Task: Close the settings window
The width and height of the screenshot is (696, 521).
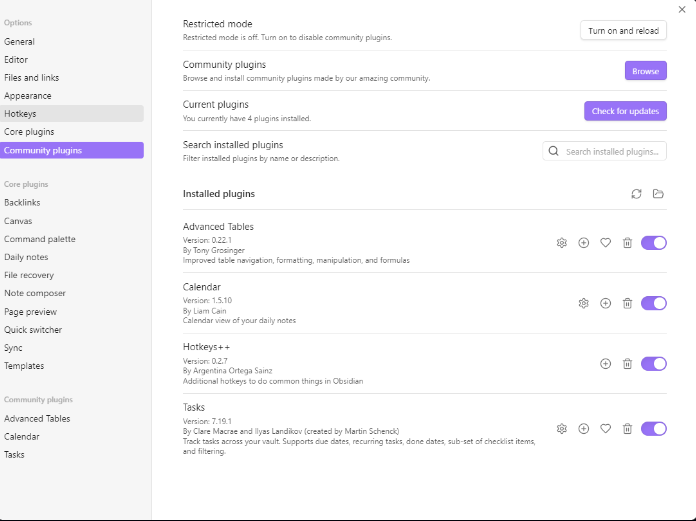Action: (682, 9)
